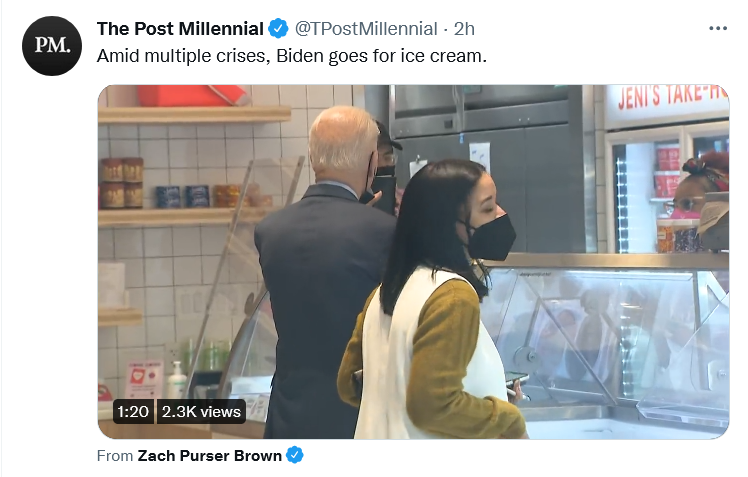Image resolution: width=748 pixels, height=477 pixels.
Task: Open The Post Millennial profile avatar
Action: pyautogui.click(x=52, y=46)
